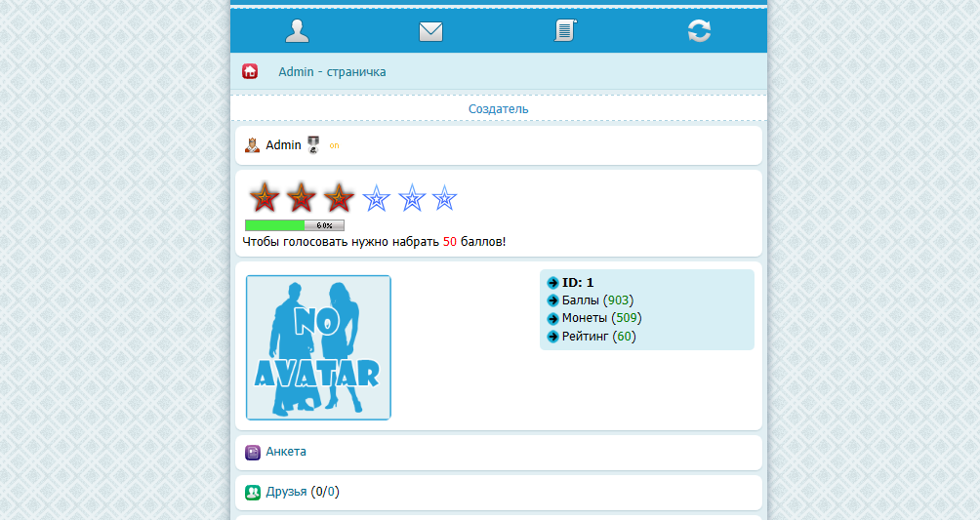The height and width of the screenshot is (520, 980).
Task: Click the 60% rating progress bar
Action: click(x=295, y=225)
